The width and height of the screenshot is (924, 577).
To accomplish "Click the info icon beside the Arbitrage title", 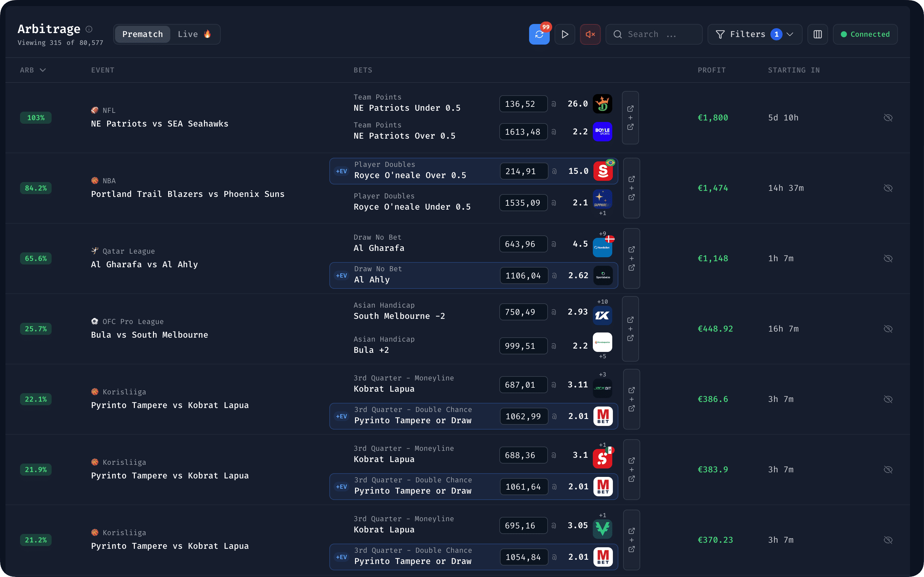I will pos(89,29).
